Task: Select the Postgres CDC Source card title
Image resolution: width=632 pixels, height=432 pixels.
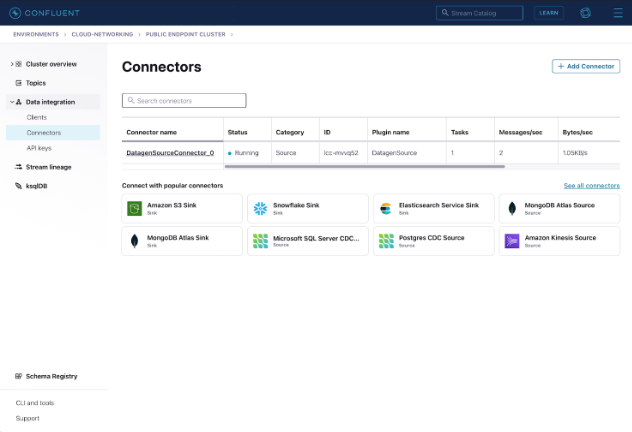Action: [431, 238]
